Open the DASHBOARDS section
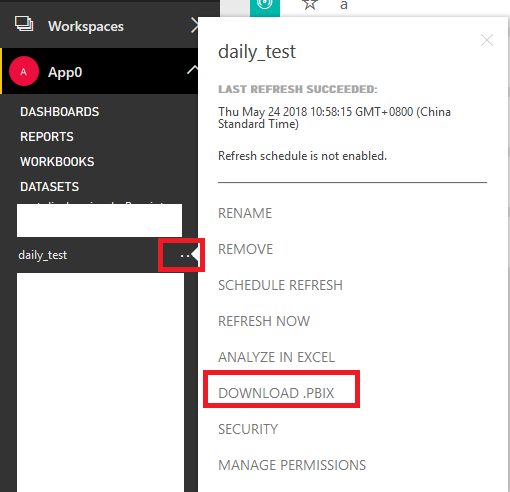The width and height of the screenshot is (510, 492). coord(60,112)
